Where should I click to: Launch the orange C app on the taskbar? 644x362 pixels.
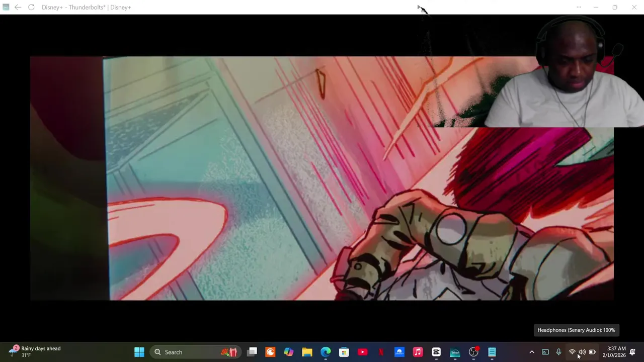click(x=270, y=352)
